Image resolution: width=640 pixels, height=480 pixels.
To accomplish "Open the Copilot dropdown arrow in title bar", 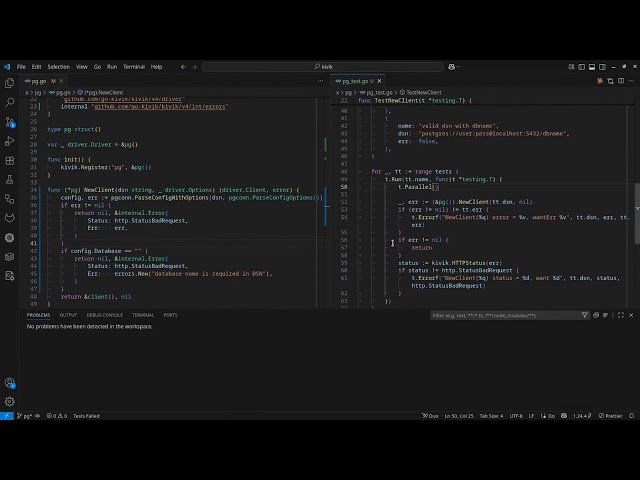I will (458, 67).
